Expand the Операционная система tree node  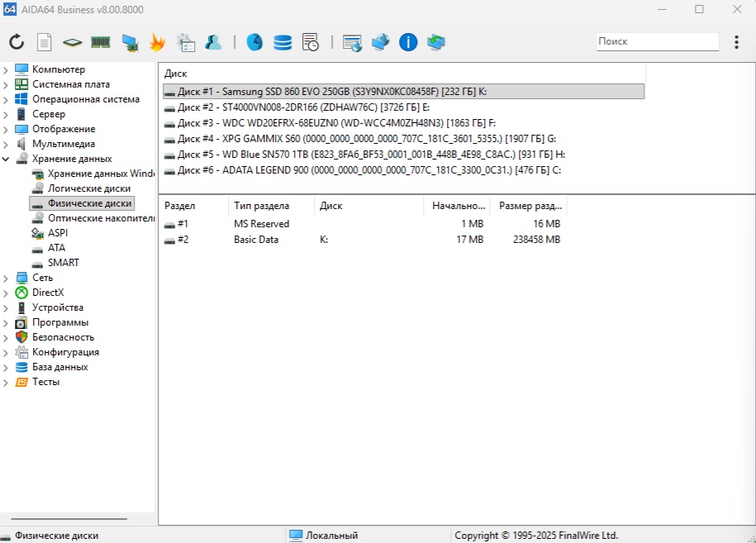[6, 100]
